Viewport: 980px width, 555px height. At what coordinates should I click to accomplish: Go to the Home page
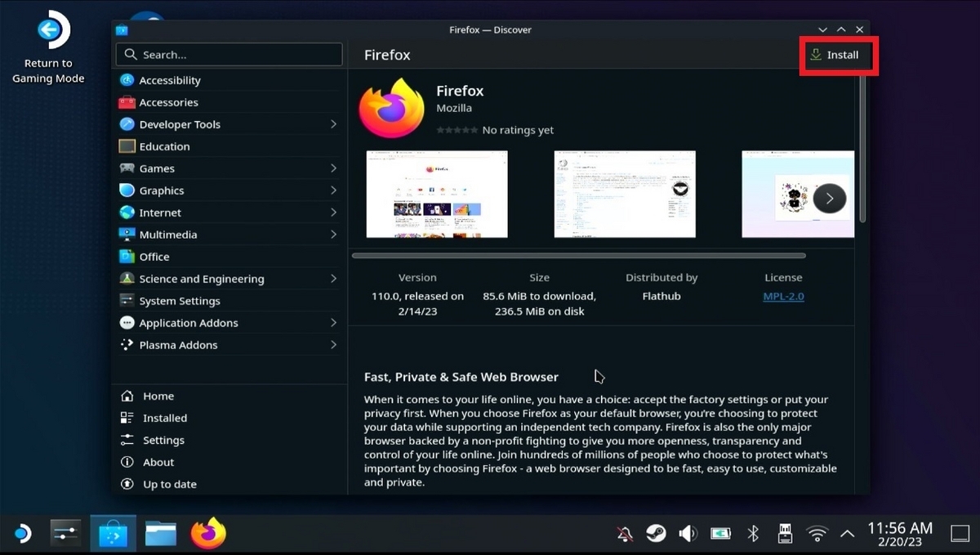coord(229,396)
